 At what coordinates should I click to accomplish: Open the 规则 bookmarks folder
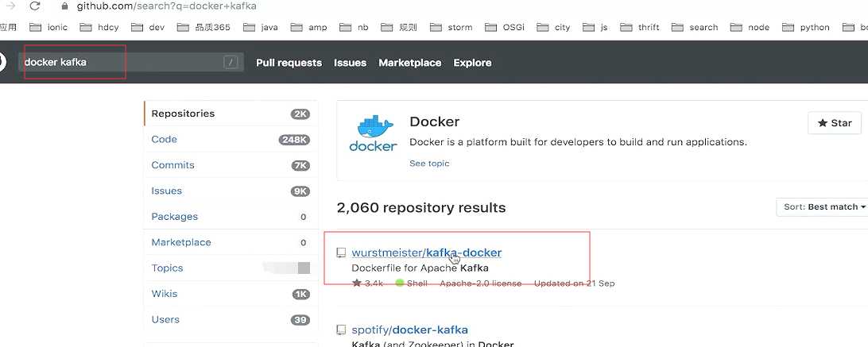coord(399,27)
